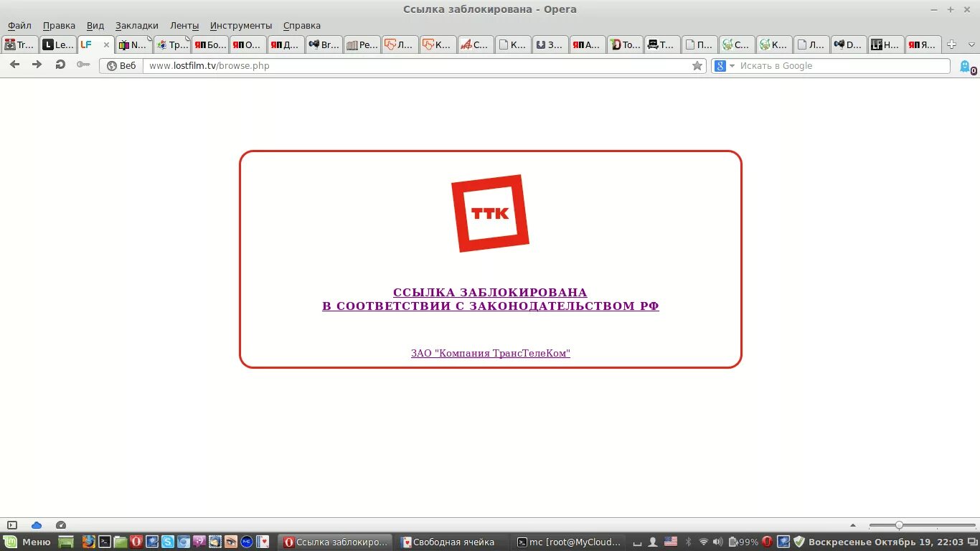Switch to the Ре... tab

362,44
